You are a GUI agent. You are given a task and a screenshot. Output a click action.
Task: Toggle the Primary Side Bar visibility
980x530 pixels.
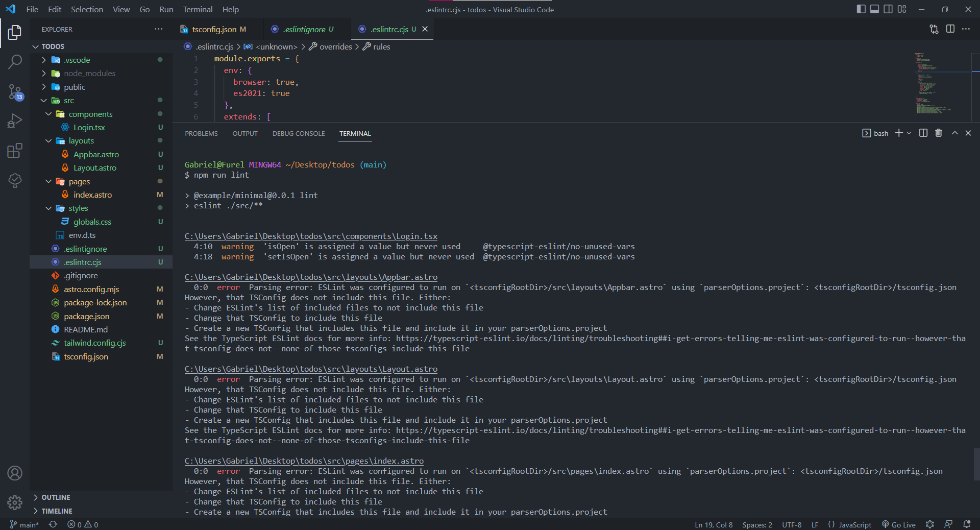tap(861, 9)
